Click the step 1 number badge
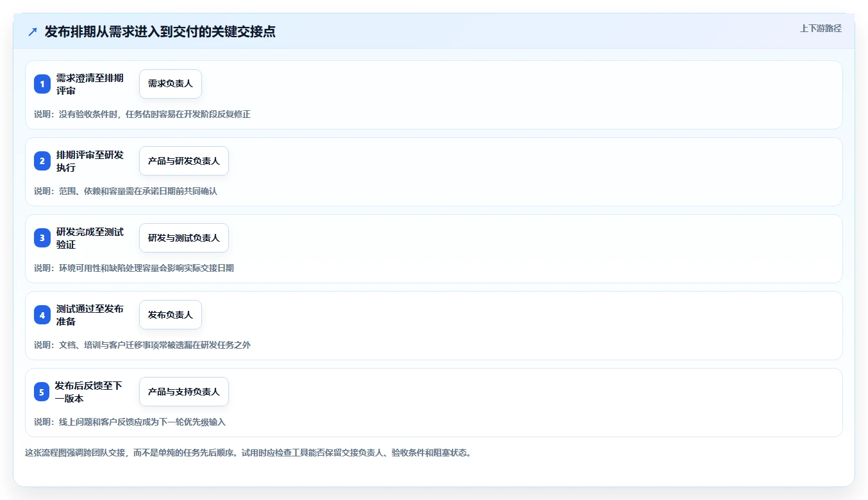Screen dimensions: 868x500 tap(42, 84)
